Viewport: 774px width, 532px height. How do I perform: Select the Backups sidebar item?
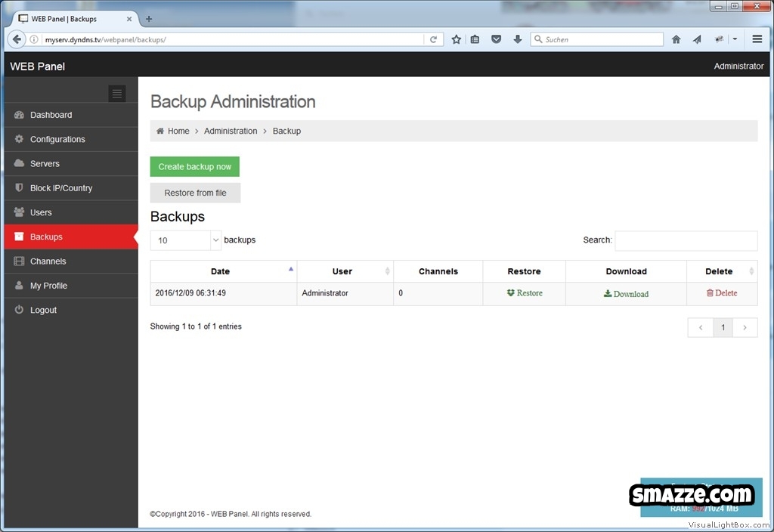tap(70, 237)
